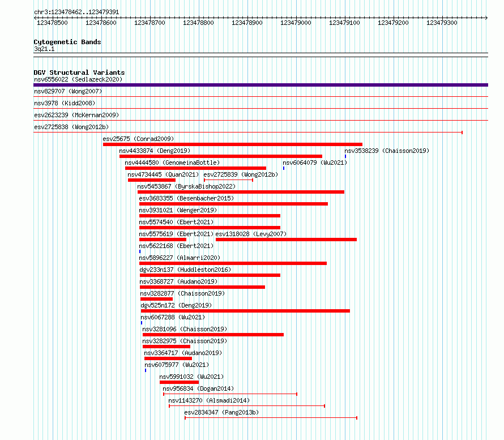Click the small blue mark under nsv3538239

tap(345, 156)
